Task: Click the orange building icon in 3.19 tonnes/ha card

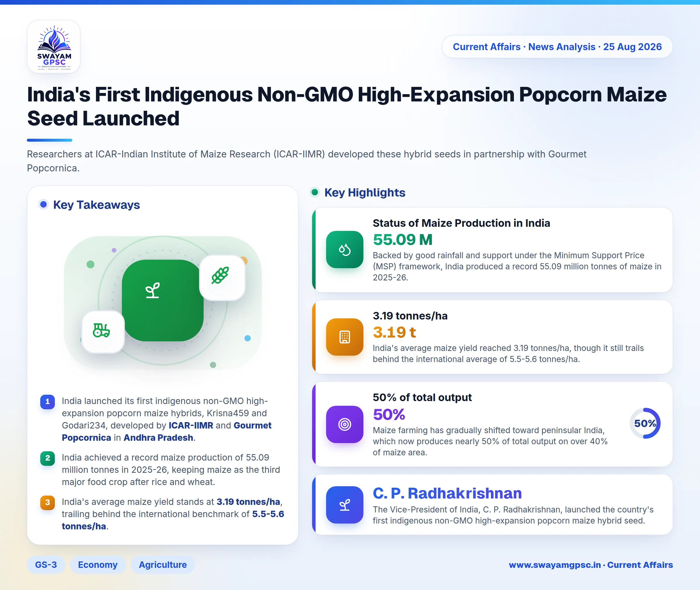Action: [344, 337]
